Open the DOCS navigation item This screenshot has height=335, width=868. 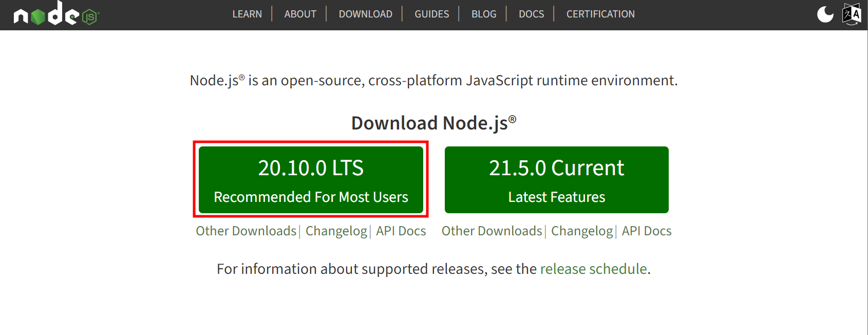coord(531,14)
